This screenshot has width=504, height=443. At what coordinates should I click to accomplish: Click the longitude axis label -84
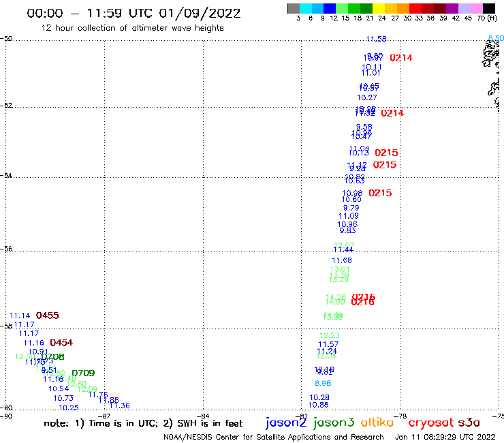(x=203, y=416)
